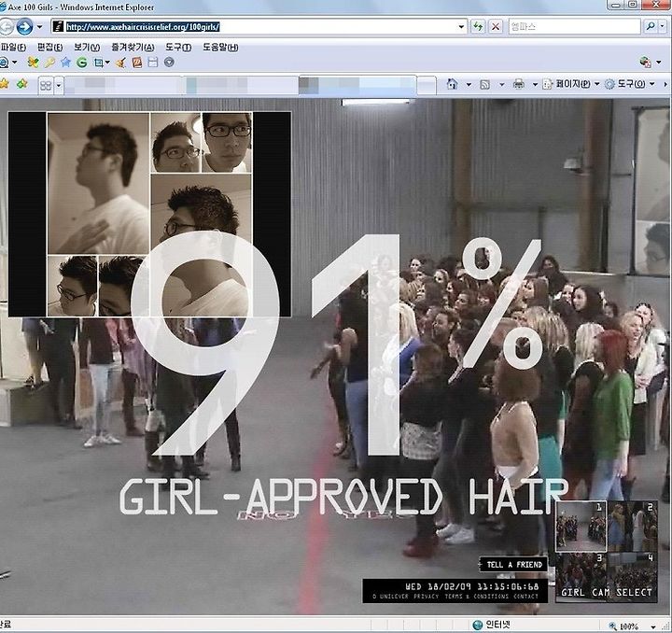The height and width of the screenshot is (633, 672).
Task: Click the green G toolbar icon
Action: coord(81,63)
